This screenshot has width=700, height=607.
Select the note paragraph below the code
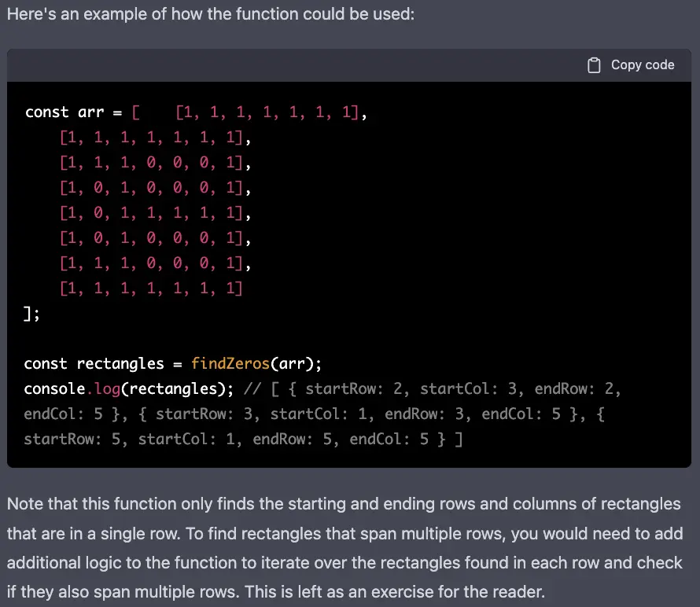pos(346,547)
